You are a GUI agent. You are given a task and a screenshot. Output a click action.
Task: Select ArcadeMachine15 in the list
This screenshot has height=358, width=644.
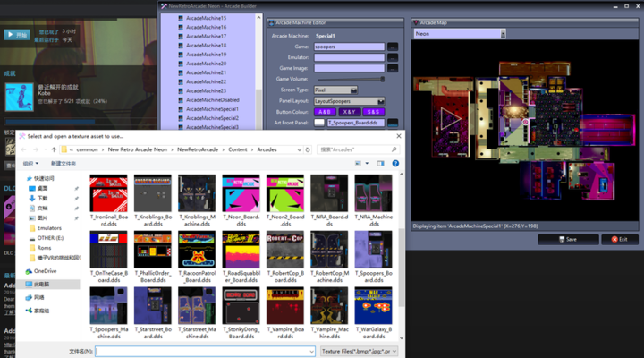[x=206, y=18]
